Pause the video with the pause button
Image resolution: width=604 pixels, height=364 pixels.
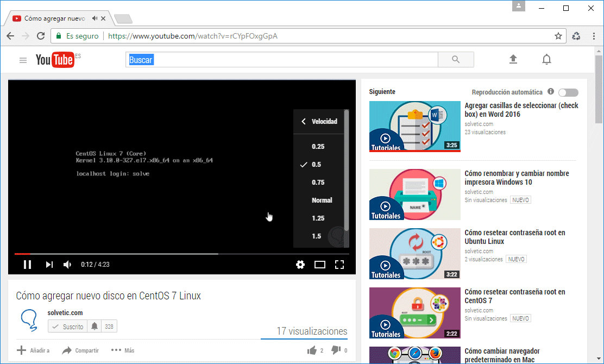point(27,265)
